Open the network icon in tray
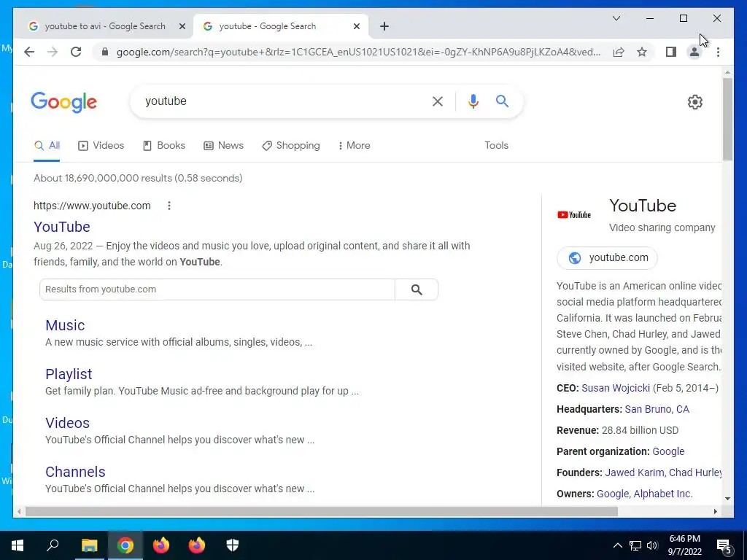 pos(635,545)
